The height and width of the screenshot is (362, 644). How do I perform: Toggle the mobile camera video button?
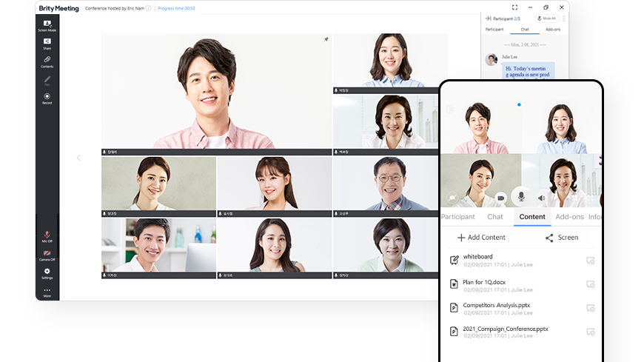click(500, 198)
